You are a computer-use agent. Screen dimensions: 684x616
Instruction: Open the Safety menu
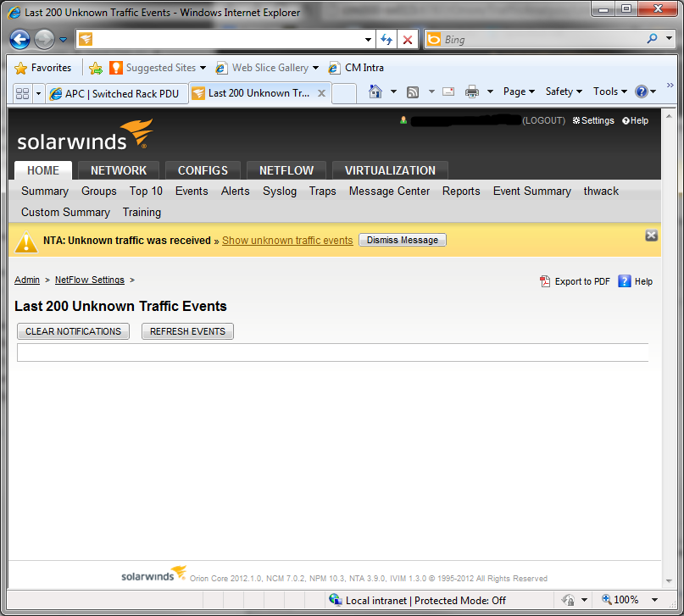564,92
